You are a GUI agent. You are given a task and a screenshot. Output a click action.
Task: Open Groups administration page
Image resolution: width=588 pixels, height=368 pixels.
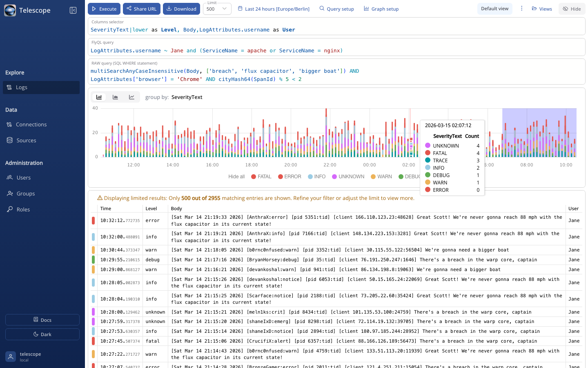[x=41, y=193]
